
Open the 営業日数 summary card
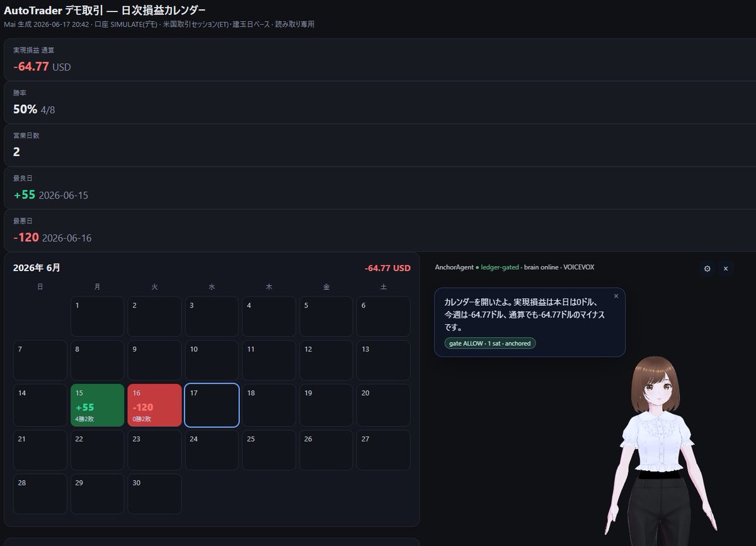(380, 145)
